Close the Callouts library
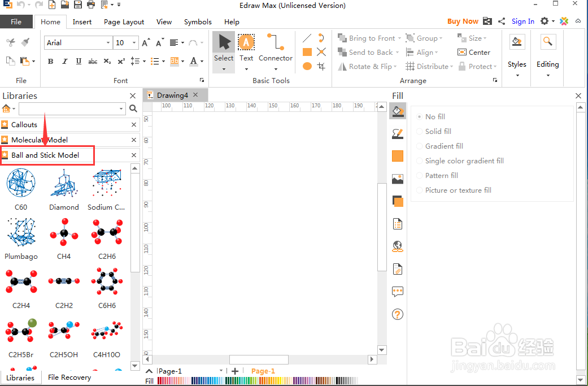The image size is (588, 386). pos(134,124)
